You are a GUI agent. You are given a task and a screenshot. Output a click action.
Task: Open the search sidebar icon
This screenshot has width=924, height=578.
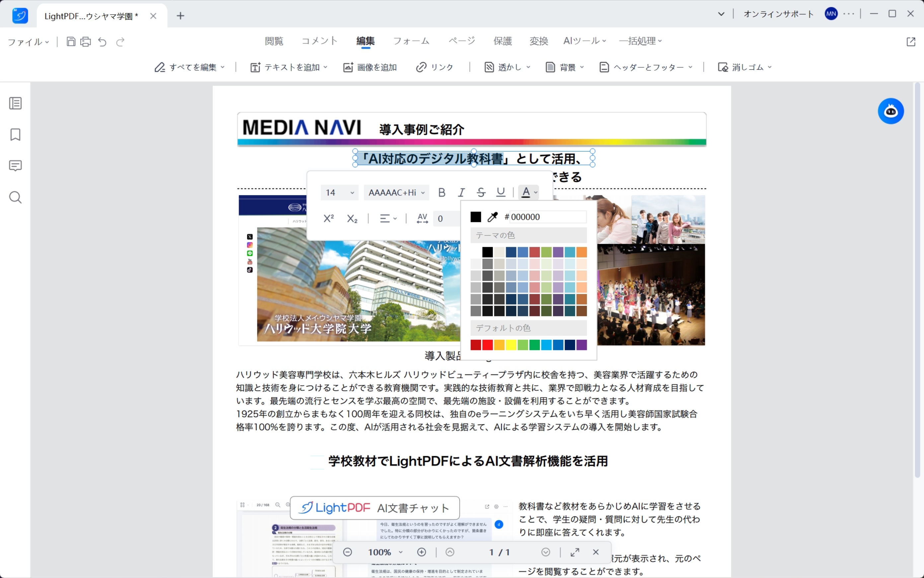[x=15, y=197]
